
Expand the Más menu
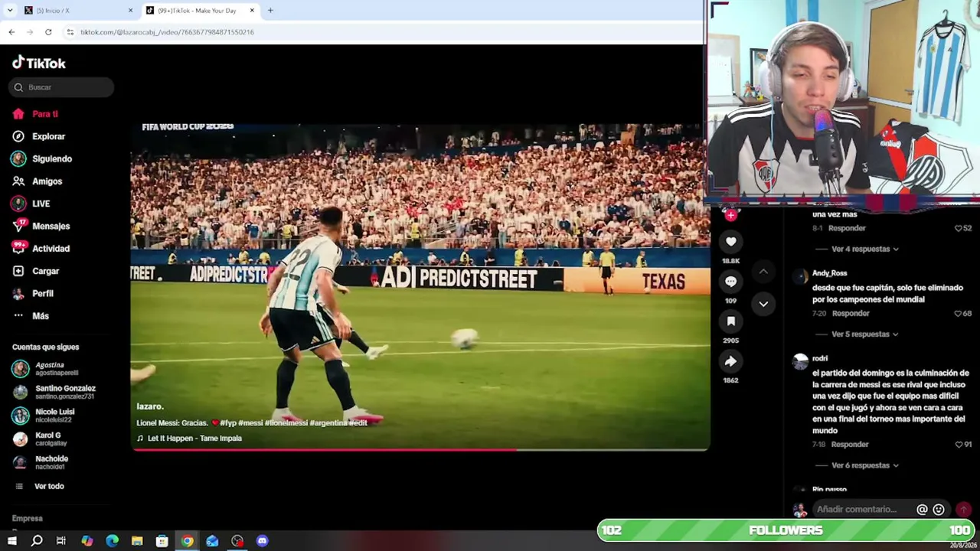[41, 316]
